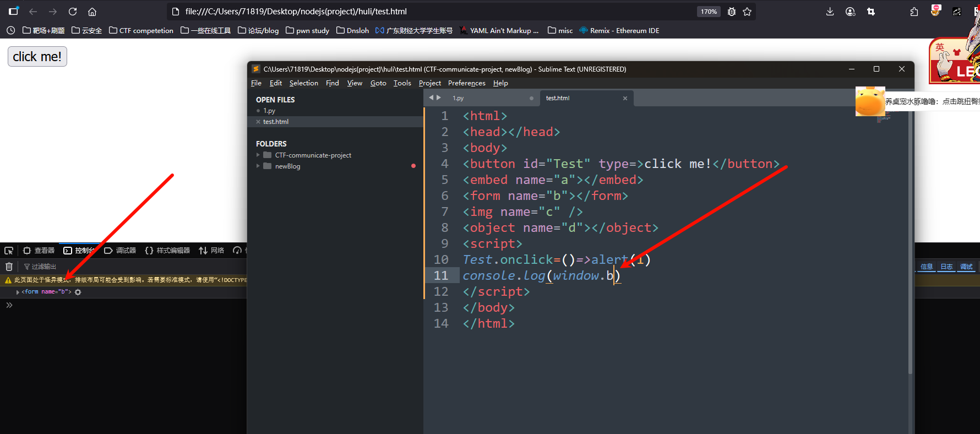Click the 170% zoom level badge
This screenshot has height=434, width=980.
[x=709, y=12]
